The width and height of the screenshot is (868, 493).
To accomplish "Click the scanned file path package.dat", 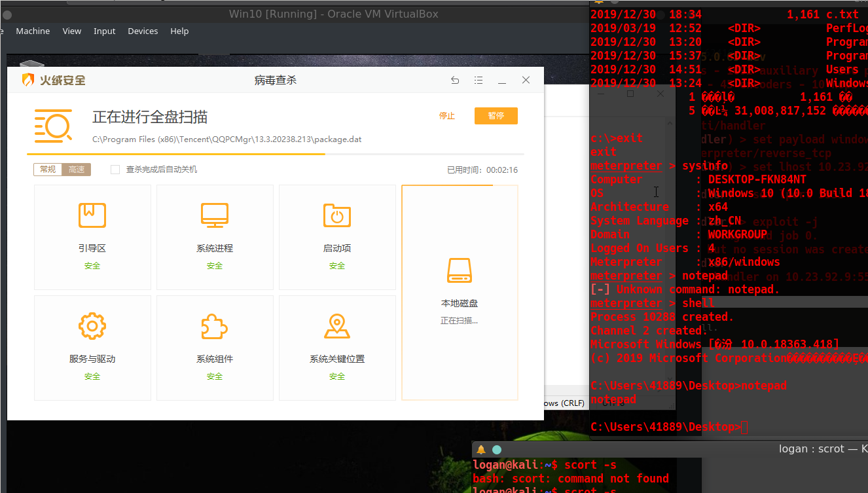I will pyautogui.click(x=227, y=139).
